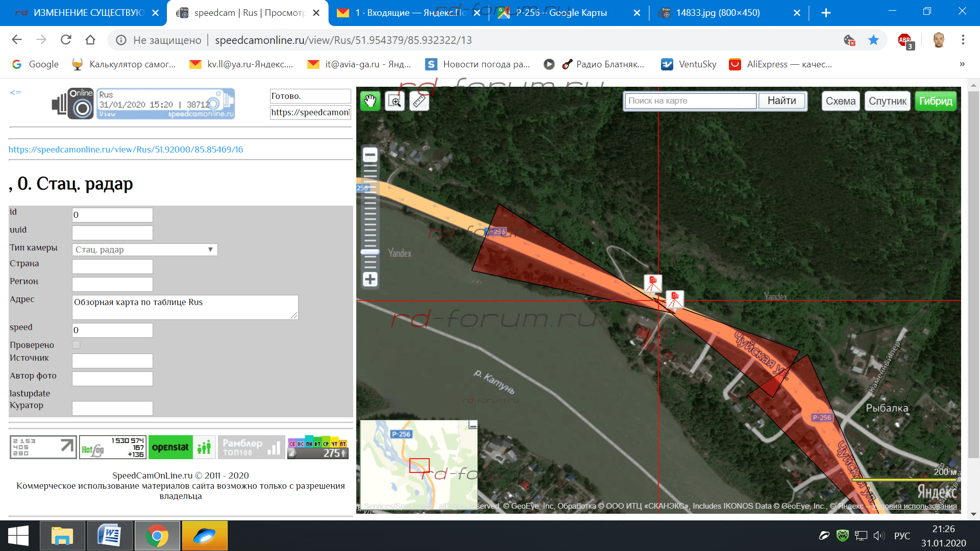Click the Куратор input field

[x=112, y=408]
